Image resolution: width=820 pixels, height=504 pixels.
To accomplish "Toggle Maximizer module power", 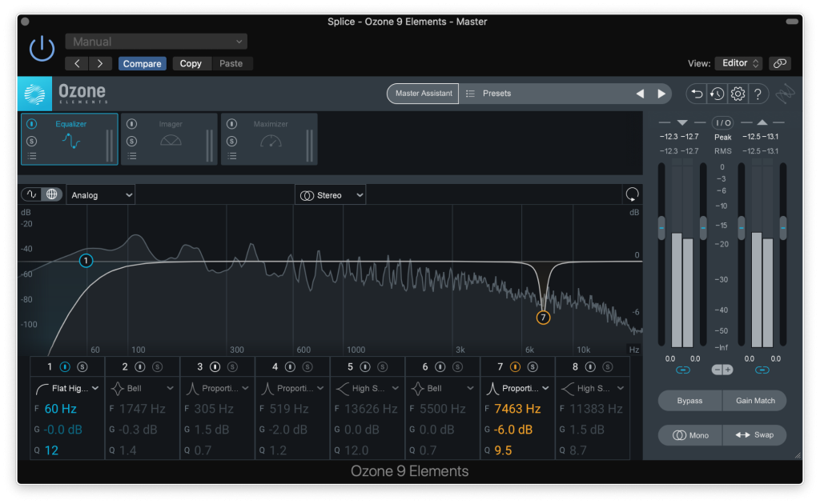I will (231, 124).
